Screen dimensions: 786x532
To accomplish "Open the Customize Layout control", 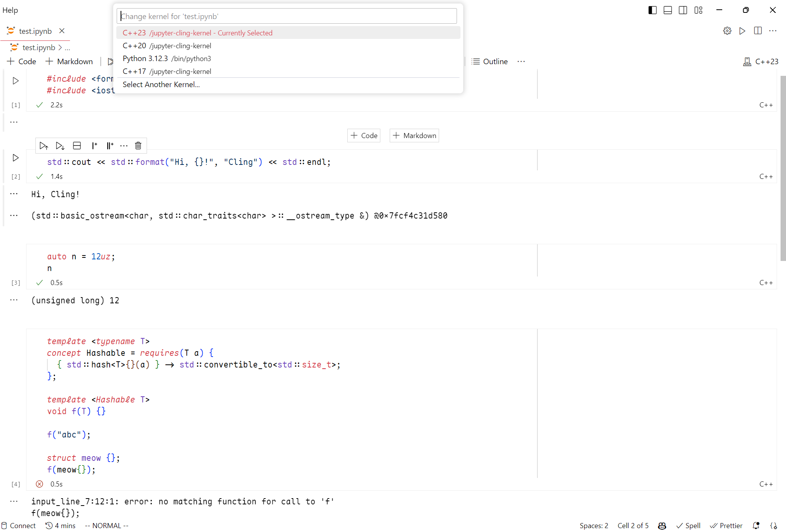I will click(698, 10).
